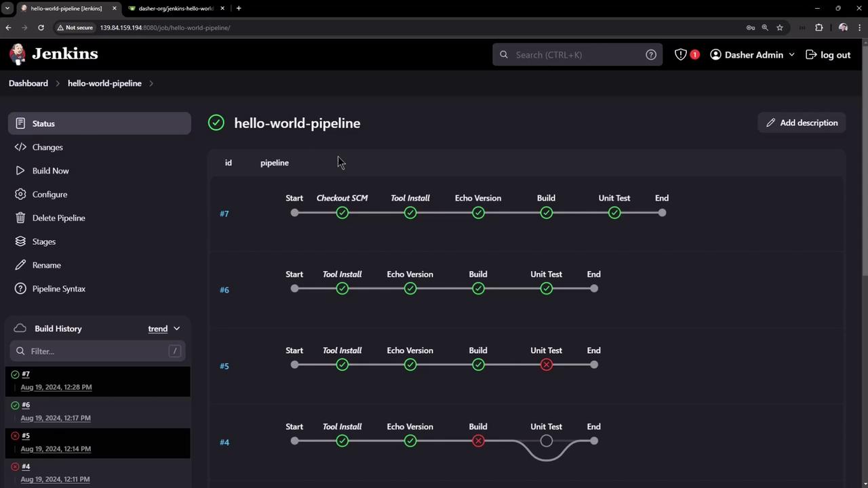The image size is (868, 488).
Task: Open pipeline run #6 id link
Action: point(224,290)
